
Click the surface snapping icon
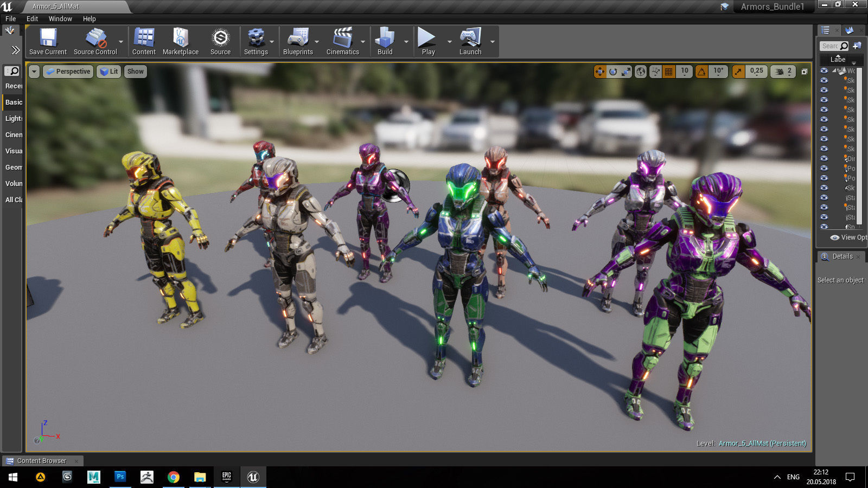[x=655, y=72]
